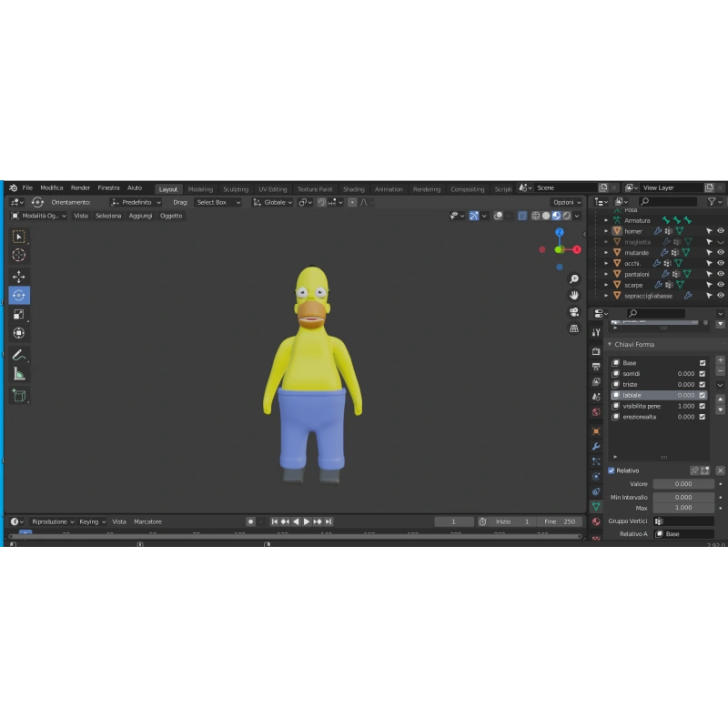Collapse the Chiavi Forma panel
This screenshot has height=728, width=728.
coord(610,345)
